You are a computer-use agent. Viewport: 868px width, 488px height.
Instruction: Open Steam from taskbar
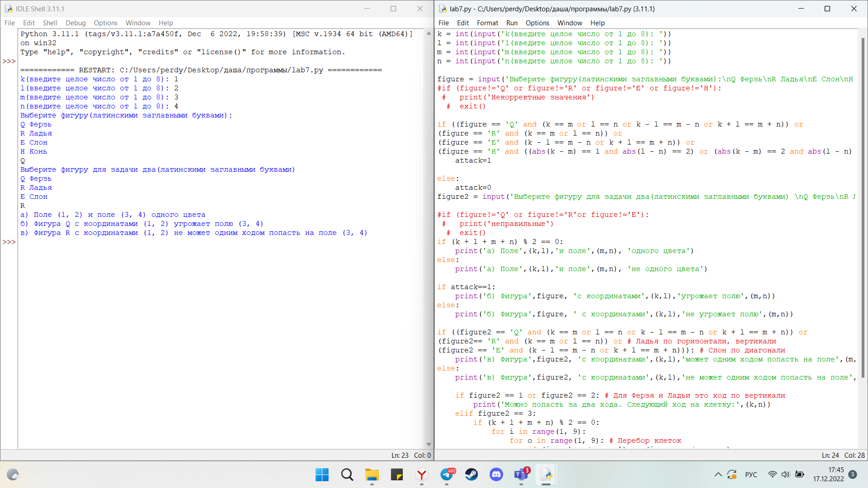[472, 474]
